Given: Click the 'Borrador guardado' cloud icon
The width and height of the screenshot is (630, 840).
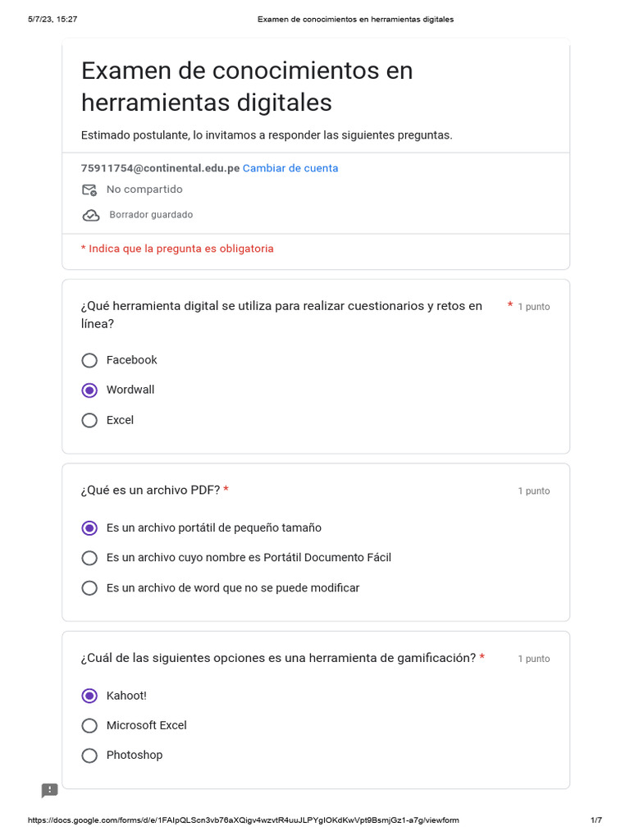Looking at the screenshot, I should [x=90, y=215].
